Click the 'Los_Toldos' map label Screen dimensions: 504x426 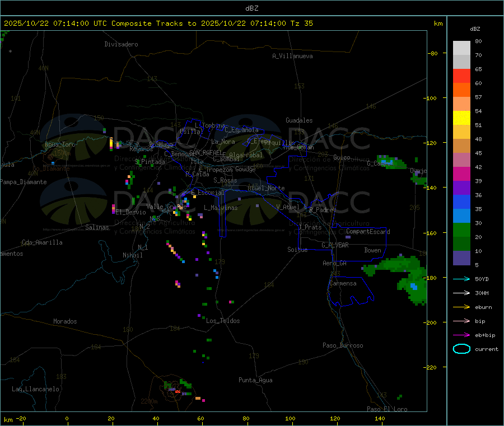[223, 321]
